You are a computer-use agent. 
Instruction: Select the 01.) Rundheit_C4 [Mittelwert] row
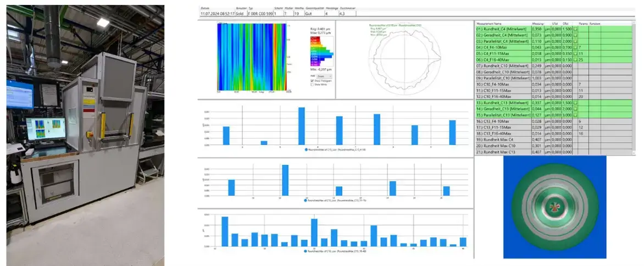point(555,29)
